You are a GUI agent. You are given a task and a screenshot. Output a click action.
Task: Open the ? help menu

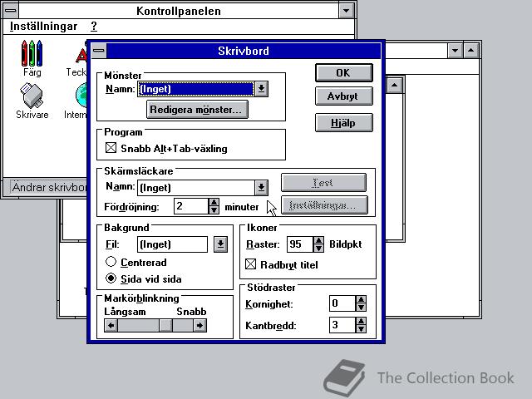94,26
